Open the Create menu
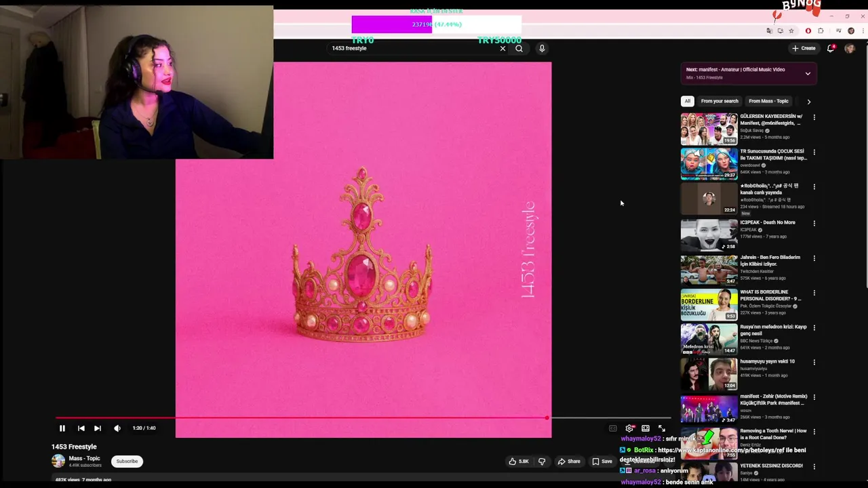This screenshot has width=868, height=488. [804, 48]
